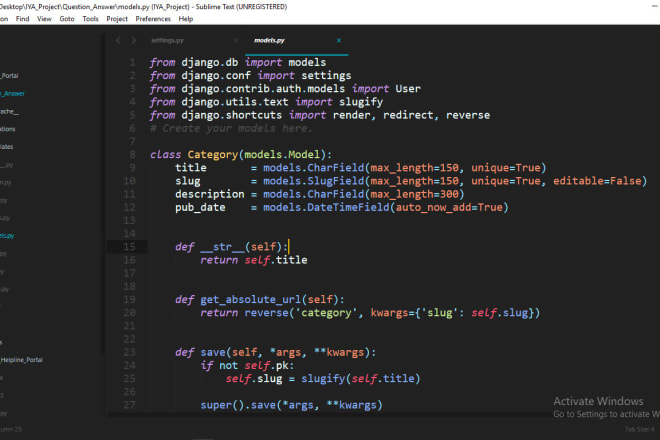Open the highlighted models.py file in sidebar

tap(7, 236)
